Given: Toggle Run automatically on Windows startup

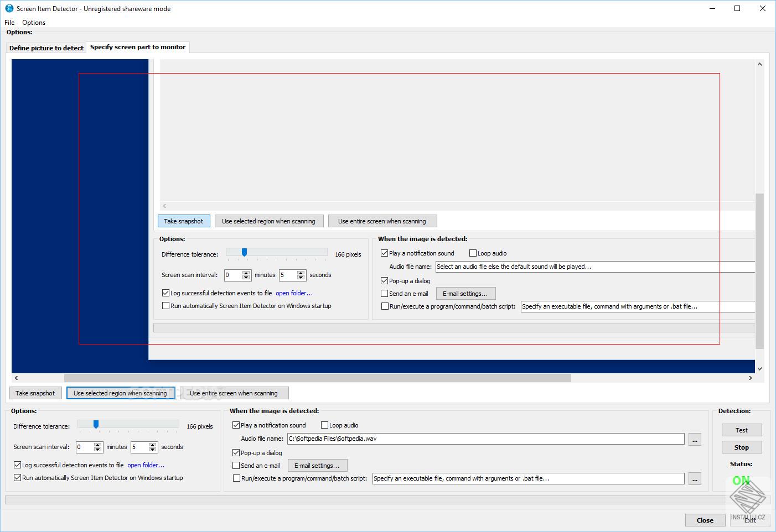Looking at the screenshot, I should (18, 477).
